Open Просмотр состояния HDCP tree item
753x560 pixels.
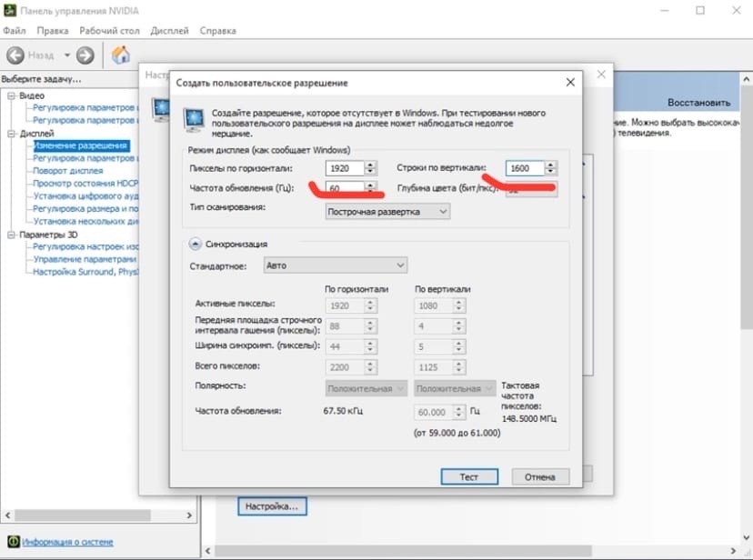point(85,184)
